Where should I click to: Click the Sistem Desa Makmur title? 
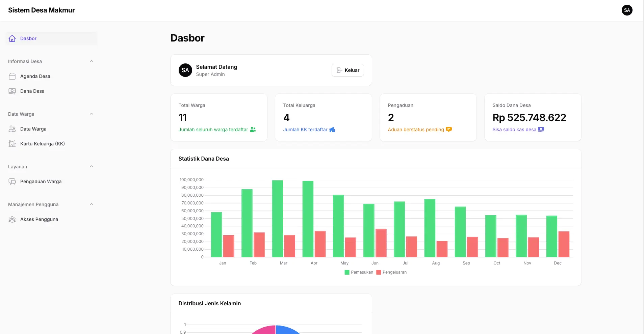coord(42,10)
